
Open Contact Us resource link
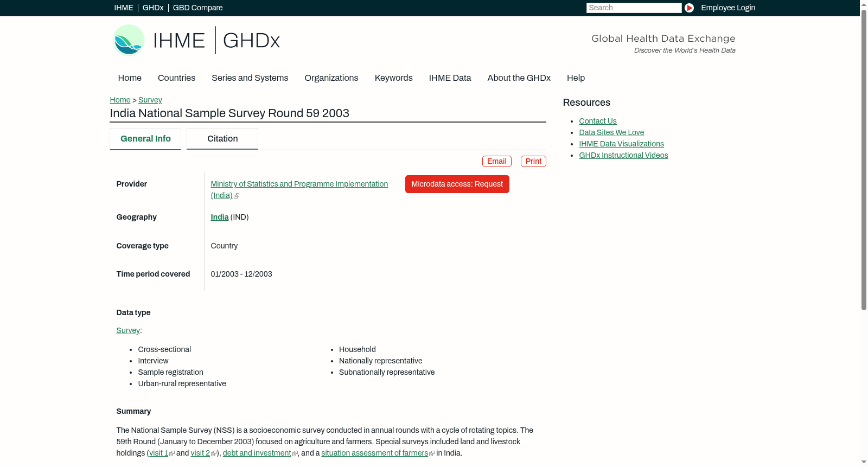[x=598, y=121]
